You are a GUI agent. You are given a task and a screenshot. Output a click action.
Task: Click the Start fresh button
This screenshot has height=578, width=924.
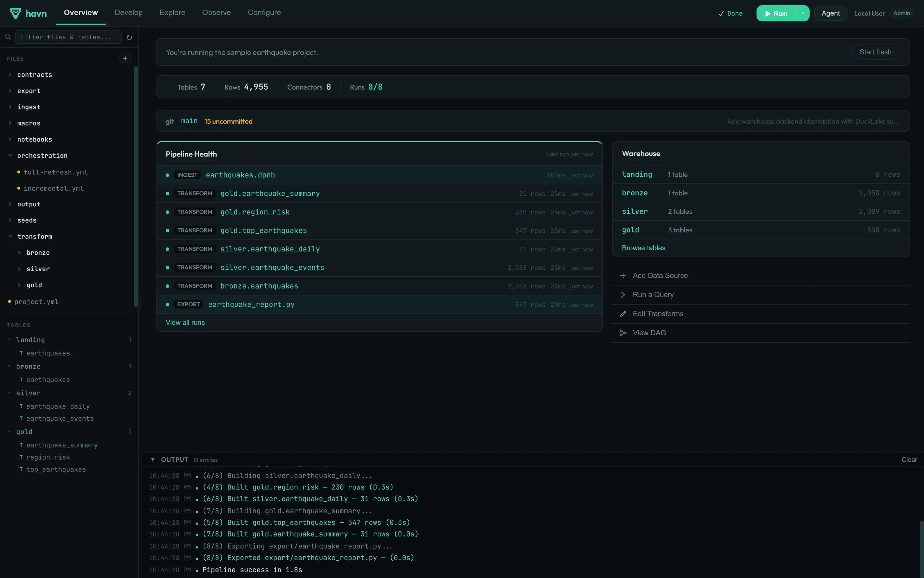[875, 52]
